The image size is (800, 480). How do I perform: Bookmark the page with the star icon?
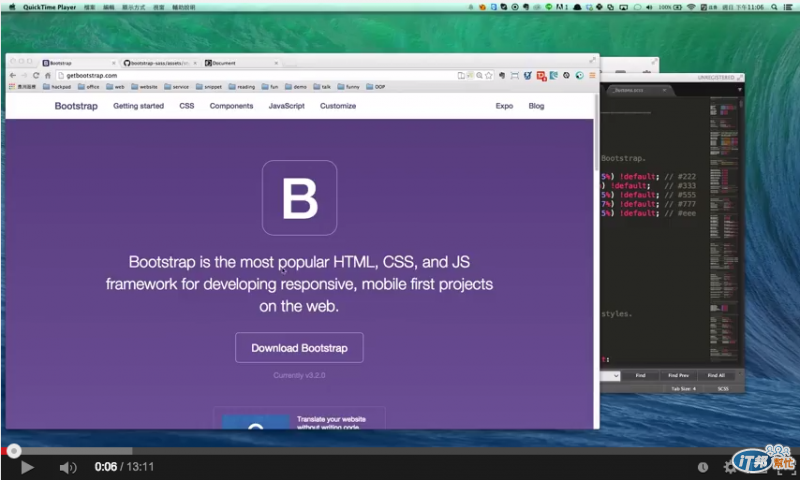489,75
